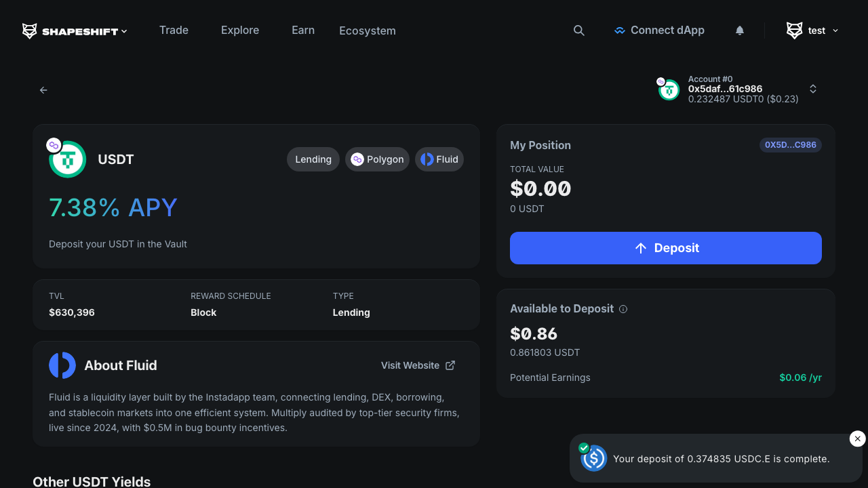Click the back arrow above the vault card
This screenshot has height=488, width=868.
click(x=43, y=89)
